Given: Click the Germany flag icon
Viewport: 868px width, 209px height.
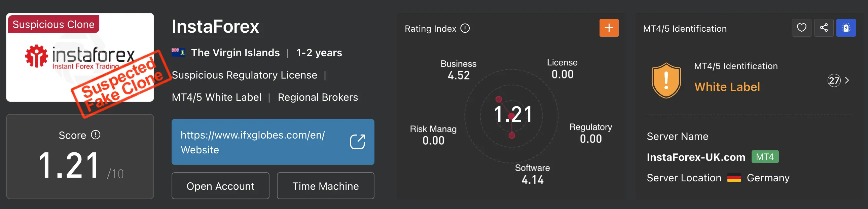Looking at the screenshot, I should [x=734, y=178].
